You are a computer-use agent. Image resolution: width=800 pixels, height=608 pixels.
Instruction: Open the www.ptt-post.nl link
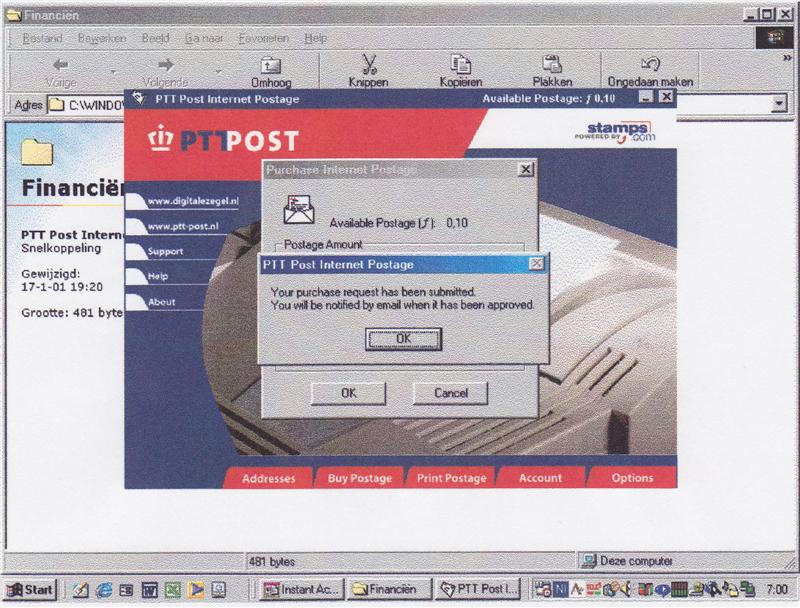183,226
